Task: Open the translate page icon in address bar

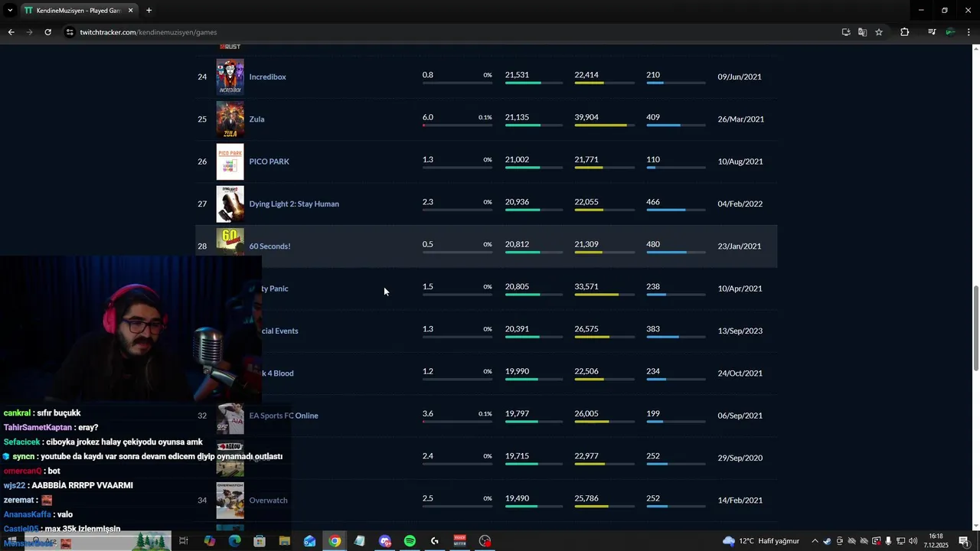Action: [862, 32]
